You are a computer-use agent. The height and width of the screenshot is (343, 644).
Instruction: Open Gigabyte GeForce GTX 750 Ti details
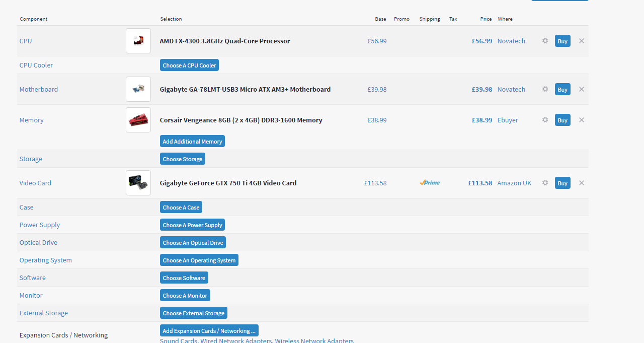tap(228, 183)
